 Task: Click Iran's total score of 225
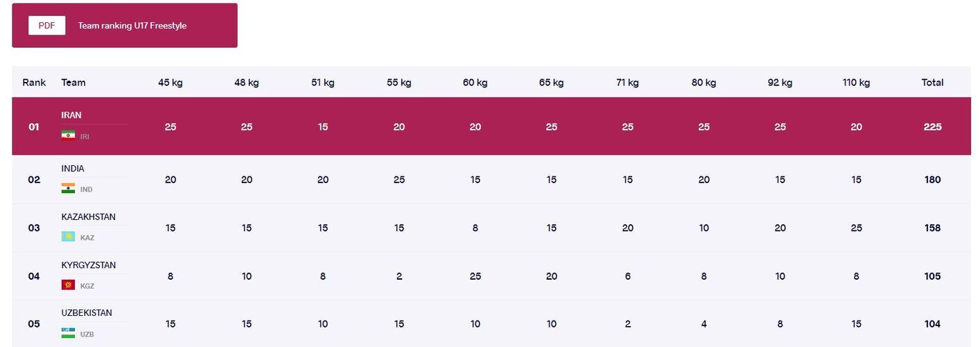[932, 127]
